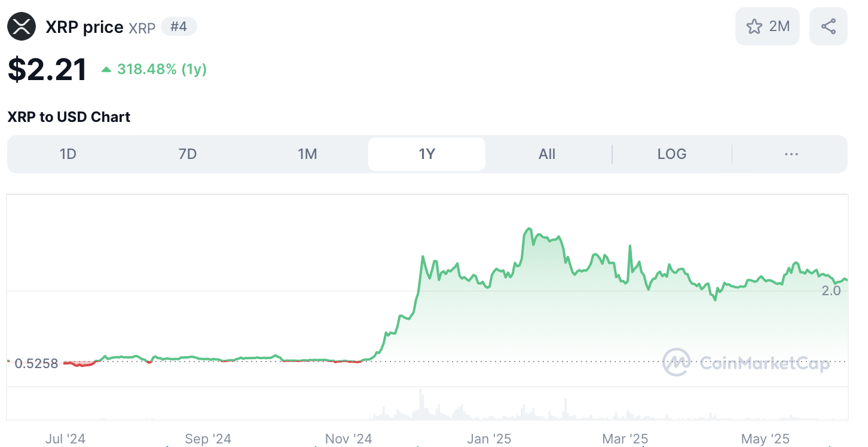Screen dimensions: 868x447
Task: Switch chart to 1M range
Action: pos(307,154)
